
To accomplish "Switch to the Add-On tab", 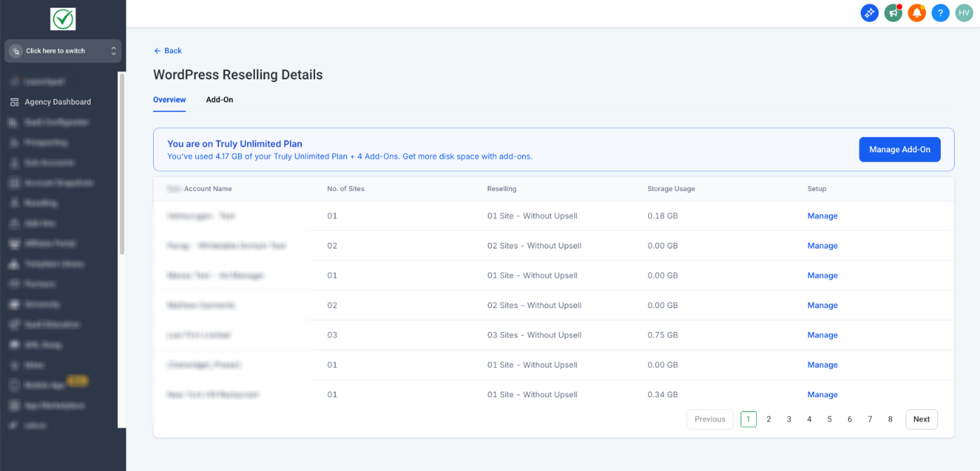I will point(220,100).
